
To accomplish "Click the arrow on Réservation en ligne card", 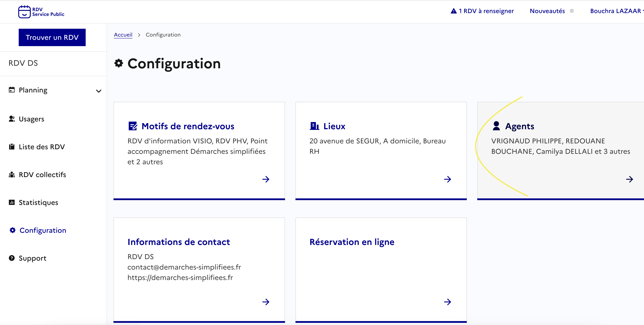I will 447,302.
